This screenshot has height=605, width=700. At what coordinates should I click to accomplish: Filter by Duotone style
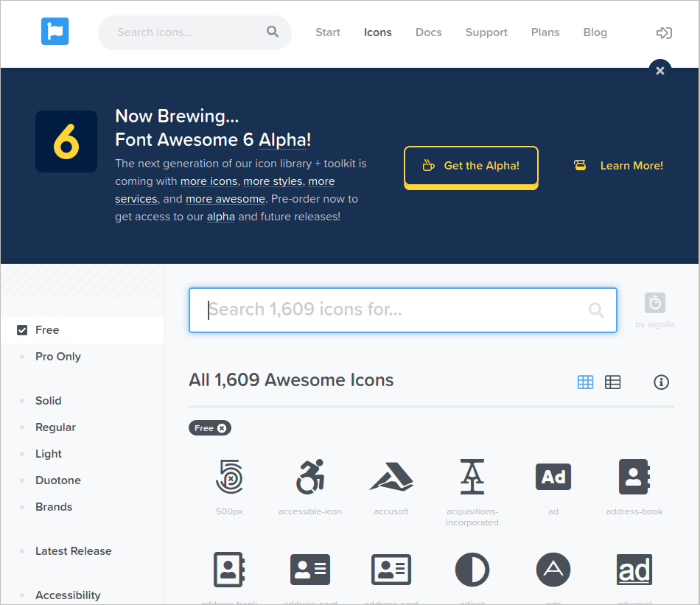coord(57,480)
